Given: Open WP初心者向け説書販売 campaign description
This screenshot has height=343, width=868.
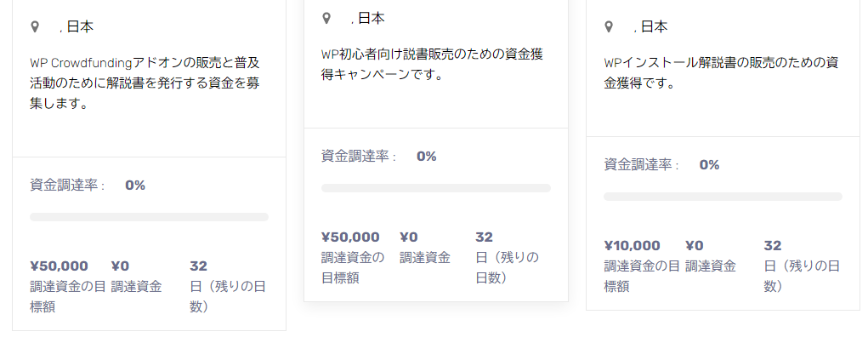Looking at the screenshot, I should [433, 65].
